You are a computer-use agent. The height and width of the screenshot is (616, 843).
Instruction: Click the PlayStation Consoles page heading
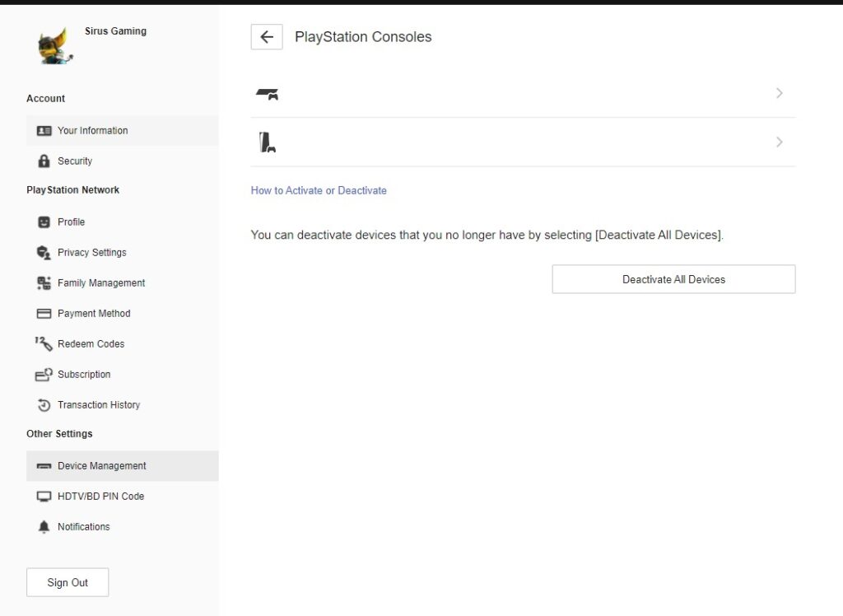363,37
